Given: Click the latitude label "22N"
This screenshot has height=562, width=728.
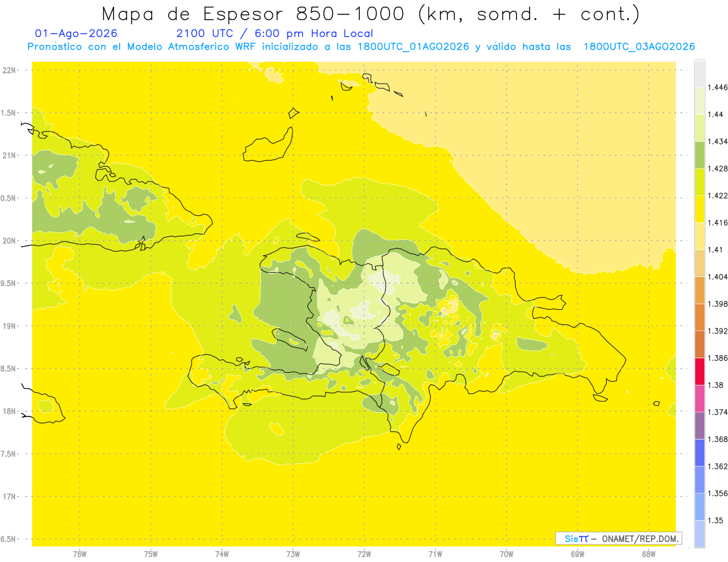Looking at the screenshot, I should click(x=10, y=70).
